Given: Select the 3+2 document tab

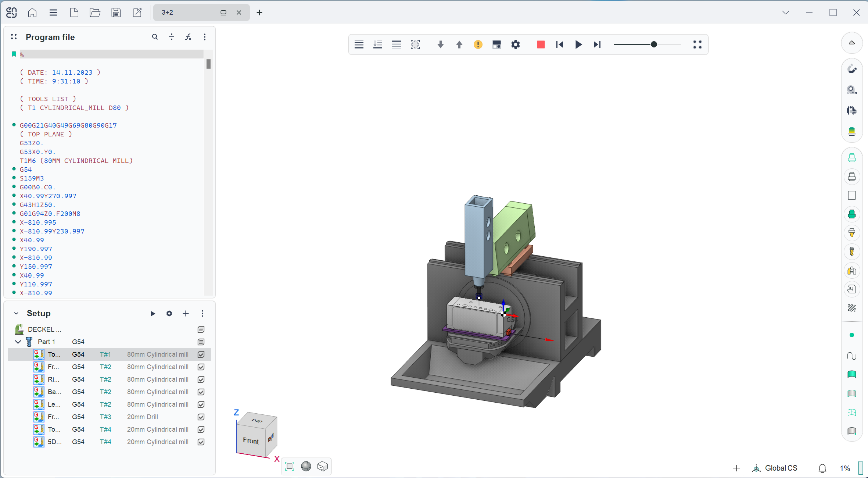Looking at the screenshot, I should coord(187,13).
